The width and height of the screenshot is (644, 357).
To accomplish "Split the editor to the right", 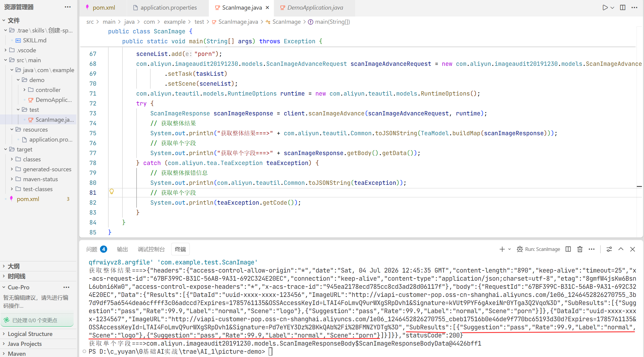I will 623,8.
